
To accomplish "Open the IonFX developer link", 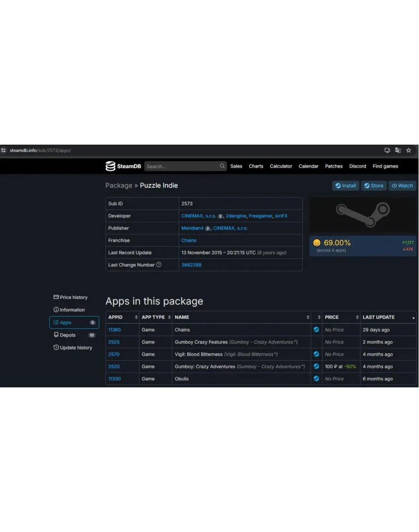I will coord(281,216).
